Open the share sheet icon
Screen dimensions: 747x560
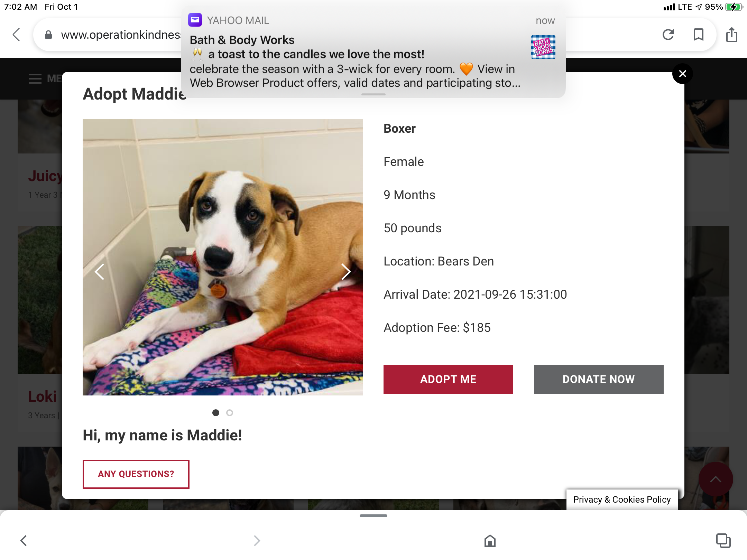(x=732, y=35)
